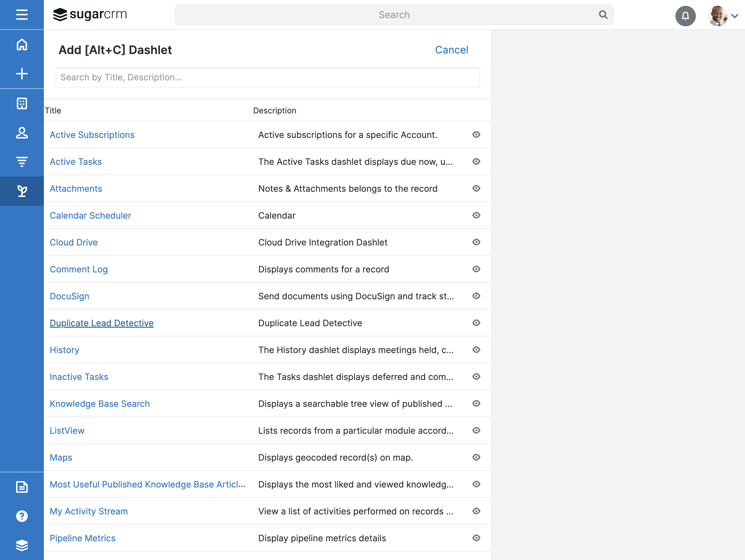This screenshot has height=560, width=745.
Task: Click the magnifier icon in global search
Action: pos(603,15)
